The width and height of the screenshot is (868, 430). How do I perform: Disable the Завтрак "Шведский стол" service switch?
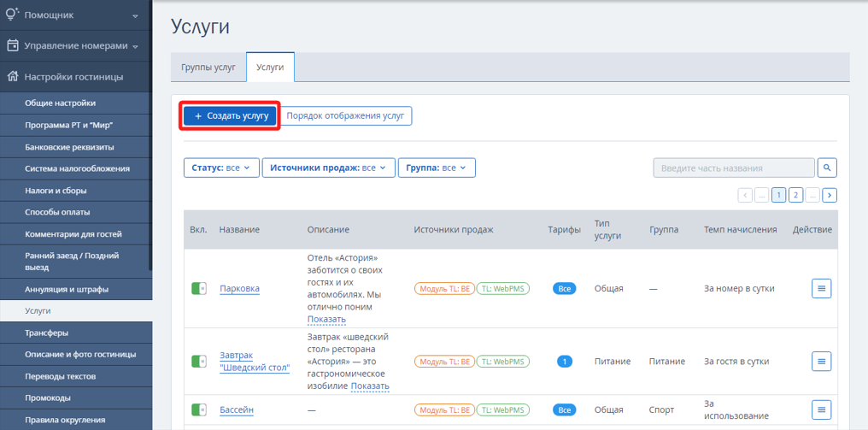(x=199, y=362)
